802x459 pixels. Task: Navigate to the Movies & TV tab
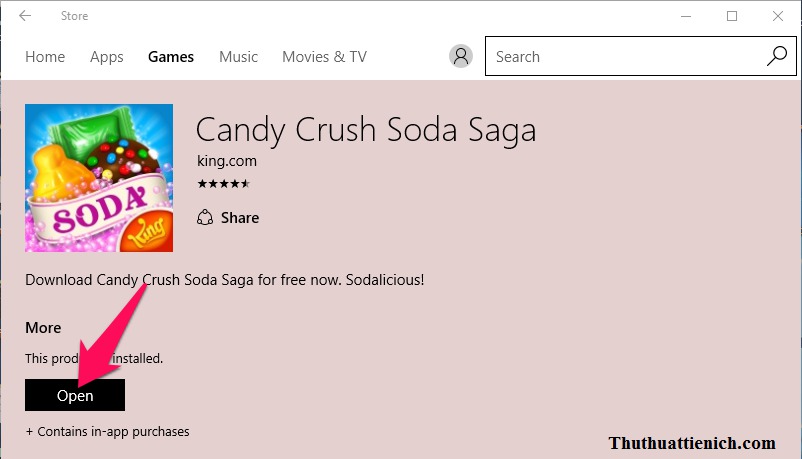click(x=324, y=57)
